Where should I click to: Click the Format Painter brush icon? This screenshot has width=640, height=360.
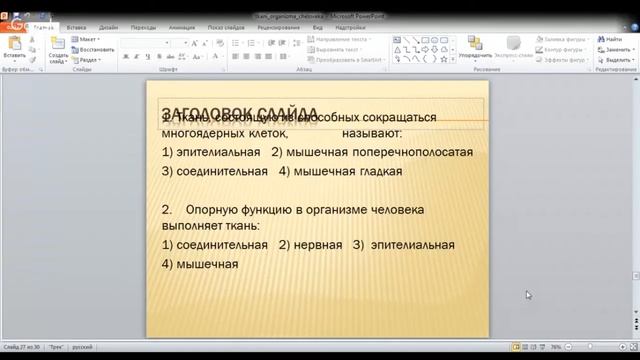coord(32,60)
